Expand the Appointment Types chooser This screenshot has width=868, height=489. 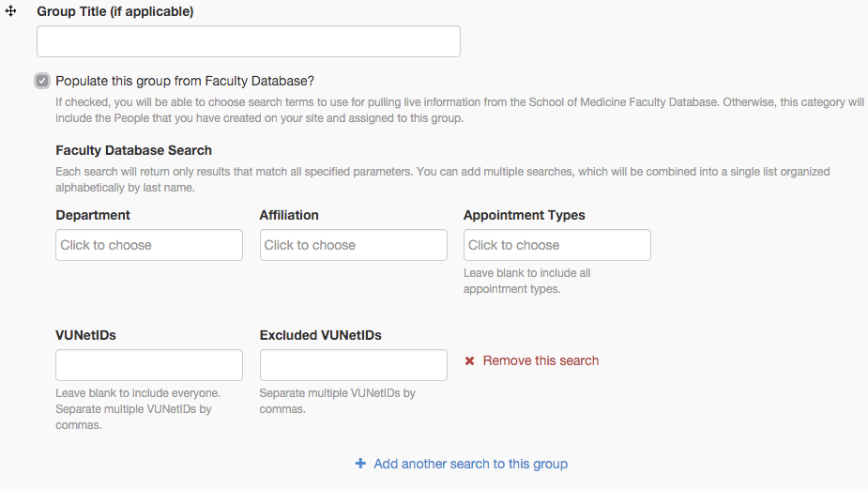click(556, 245)
